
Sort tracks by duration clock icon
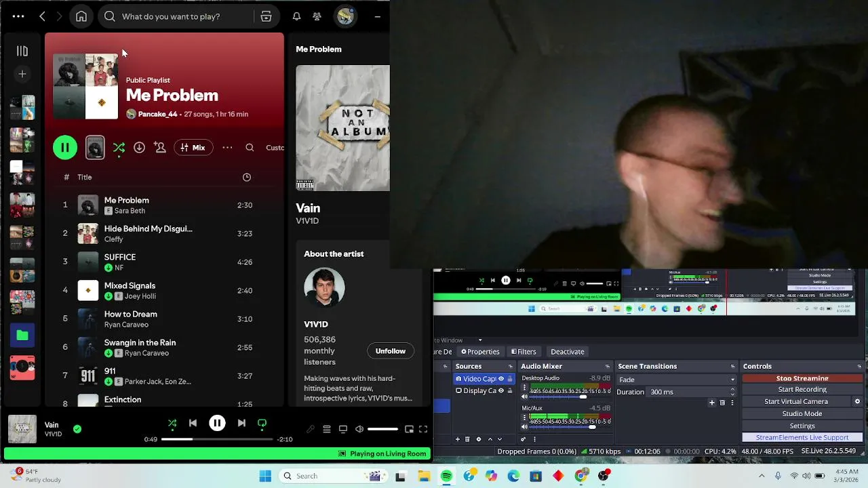point(247,177)
